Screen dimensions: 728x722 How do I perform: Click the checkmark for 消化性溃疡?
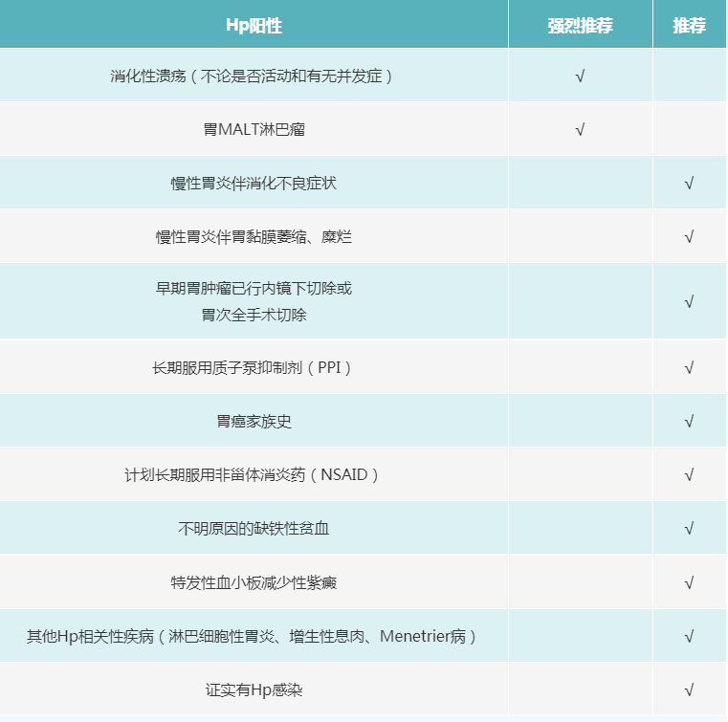click(580, 76)
